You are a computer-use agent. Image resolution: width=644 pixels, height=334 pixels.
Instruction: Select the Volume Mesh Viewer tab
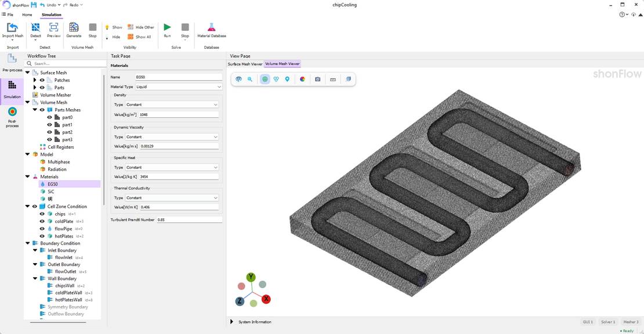282,64
